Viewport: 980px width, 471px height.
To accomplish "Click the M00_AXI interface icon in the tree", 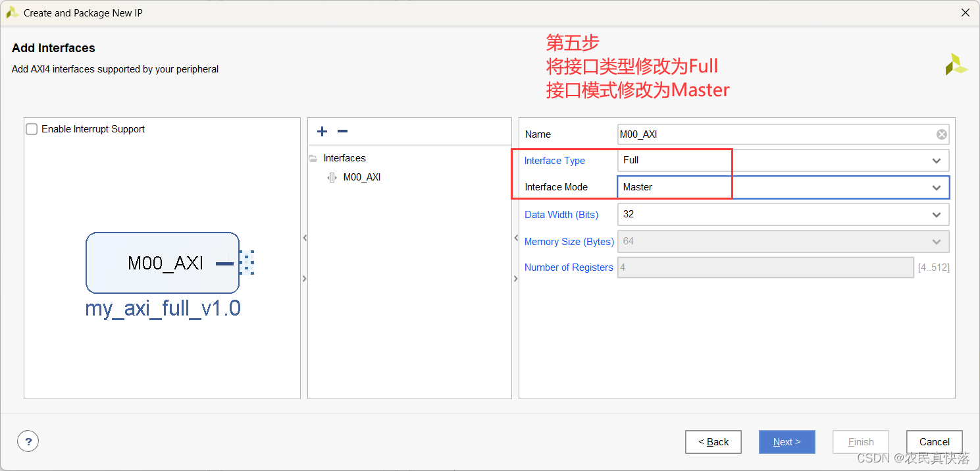I will coord(332,177).
